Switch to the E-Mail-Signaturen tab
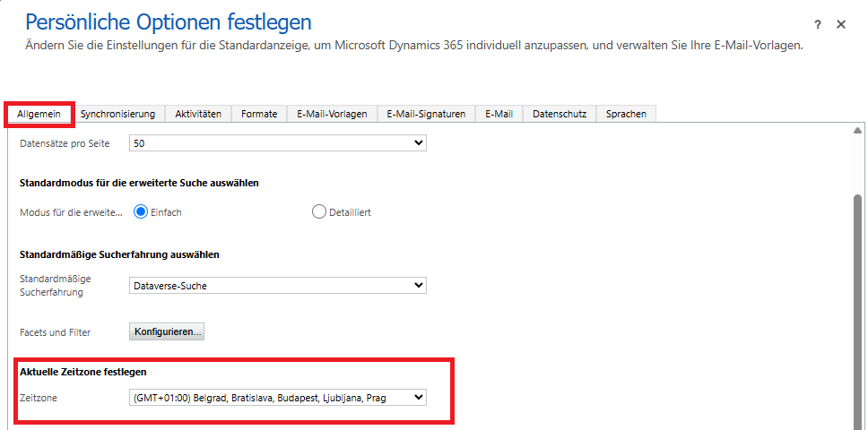 tap(426, 114)
